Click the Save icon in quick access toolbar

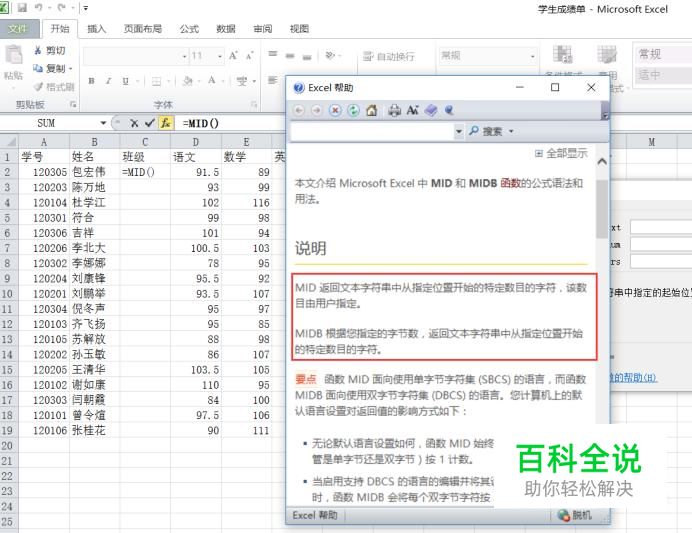click(x=22, y=8)
